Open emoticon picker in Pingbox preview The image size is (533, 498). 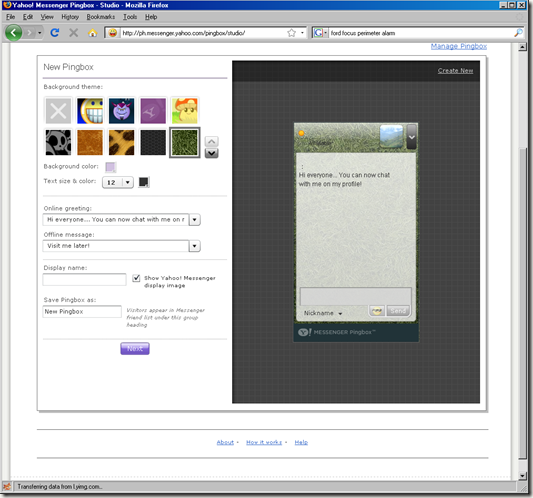[377, 311]
